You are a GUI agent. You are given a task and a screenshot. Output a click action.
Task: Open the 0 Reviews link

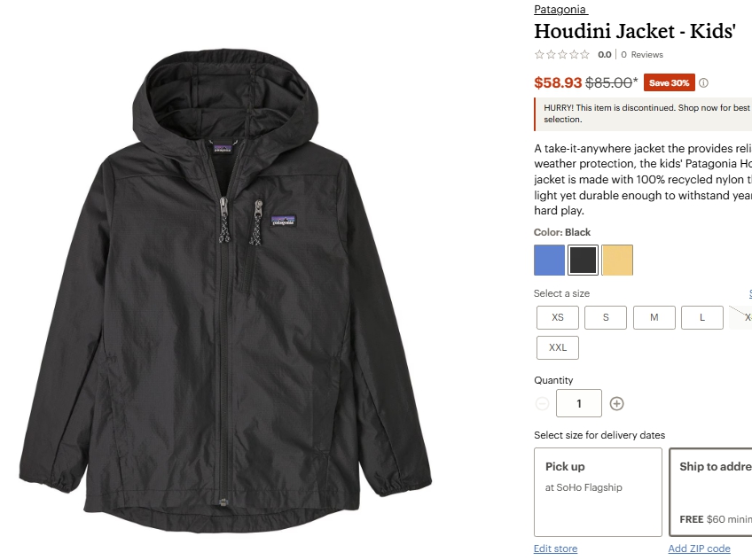(x=642, y=55)
